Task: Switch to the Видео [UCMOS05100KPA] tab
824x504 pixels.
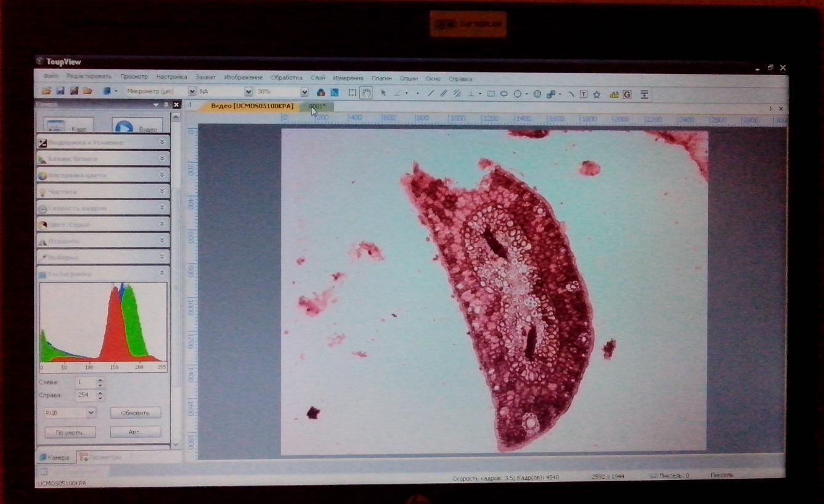Action: (x=252, y=106)
